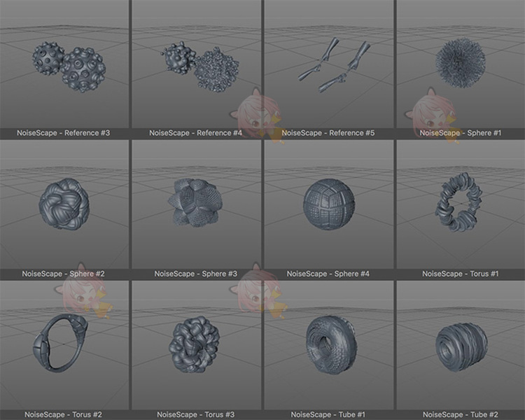Choose the NoiseScape Sphere #1 preview
The width and height of the screenshot is (525, 420).
click(461, 64)
